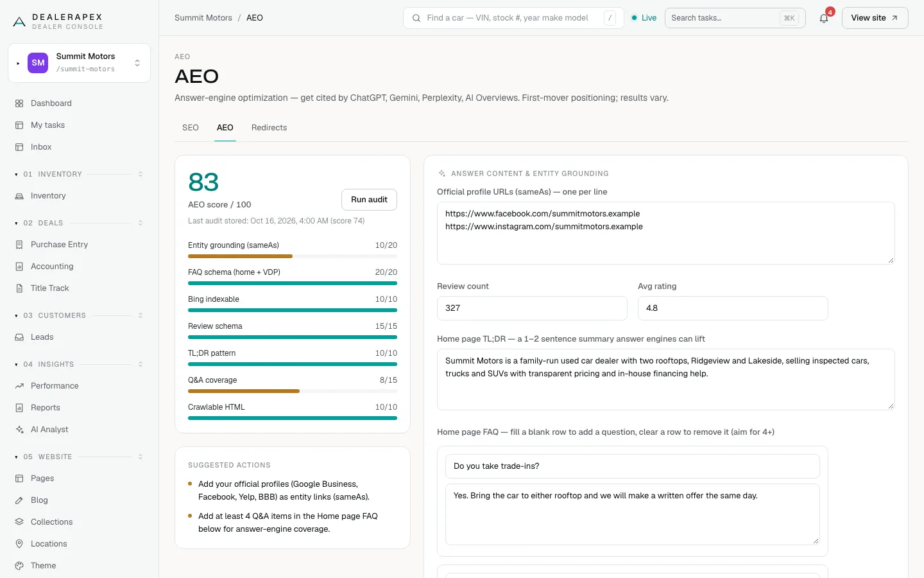Click the Q&A coverage progress bar

293,391
